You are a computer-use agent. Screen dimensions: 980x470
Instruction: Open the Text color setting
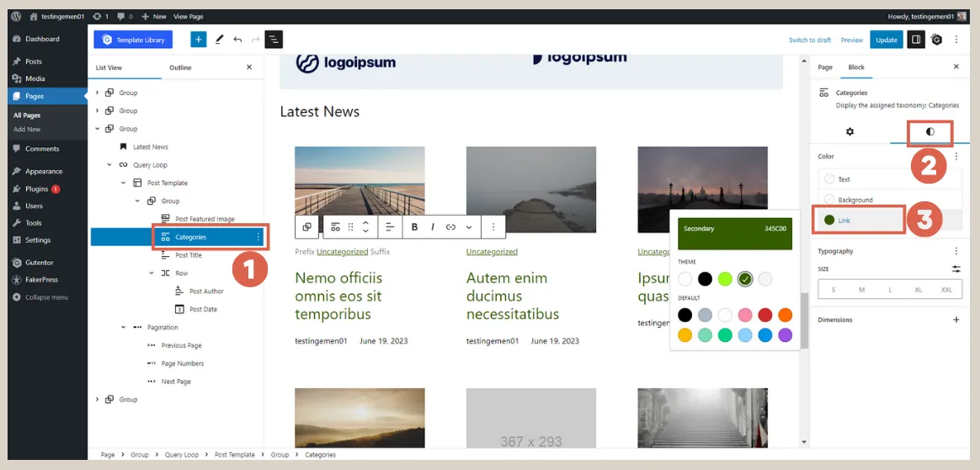pos(890,179)
